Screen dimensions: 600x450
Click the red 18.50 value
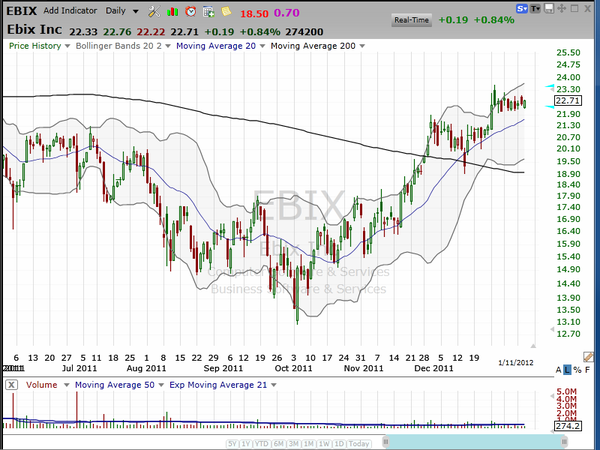tap(254, 14)
